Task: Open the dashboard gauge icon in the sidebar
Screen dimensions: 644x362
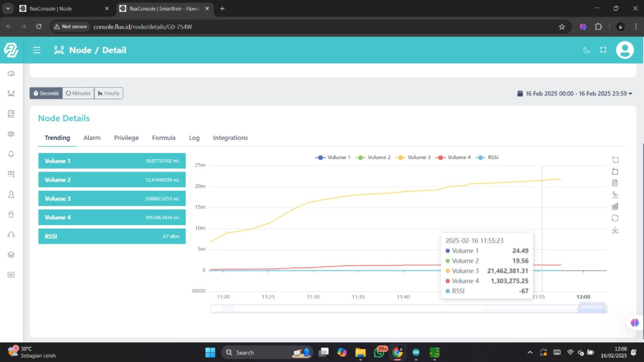Action: point(11,74)
